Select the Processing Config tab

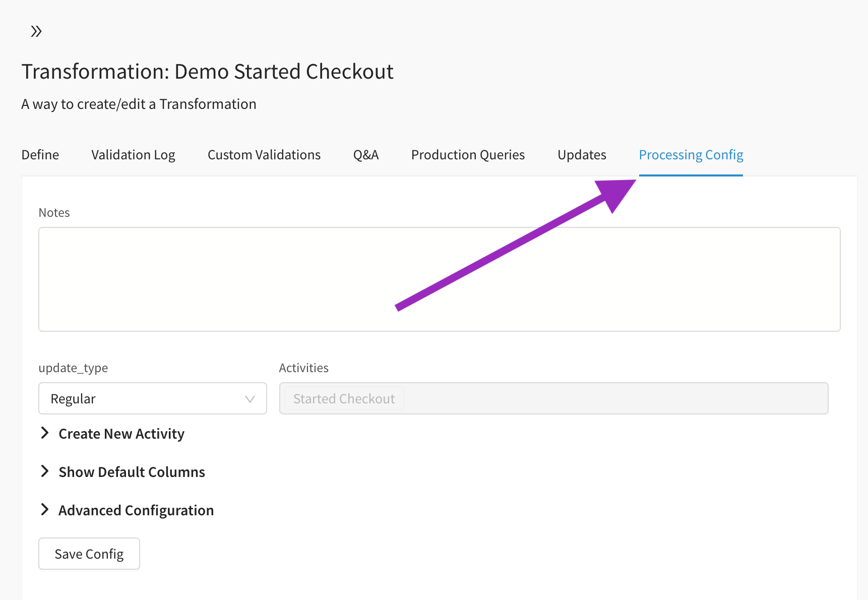[691, 155]
